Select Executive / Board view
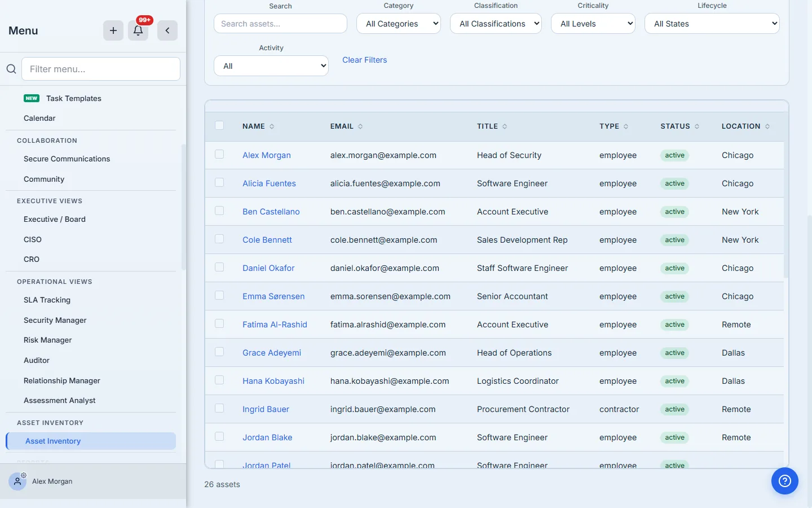 55,219
